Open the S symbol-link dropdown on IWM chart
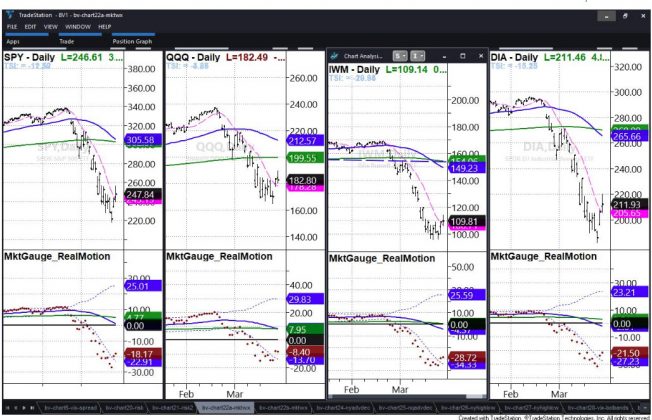 [x=400, y=56]
